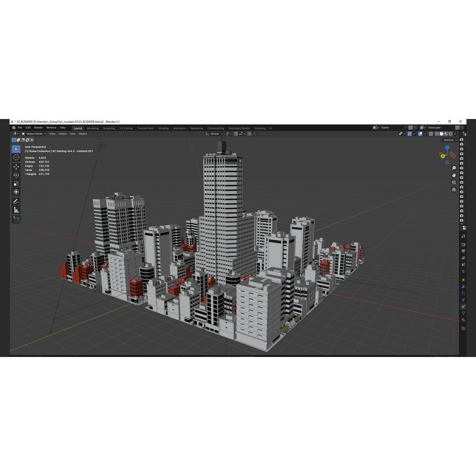Switch to the Modeling workspace tab
Viewport: 476px width, 476px height.
tap(93, 128)
